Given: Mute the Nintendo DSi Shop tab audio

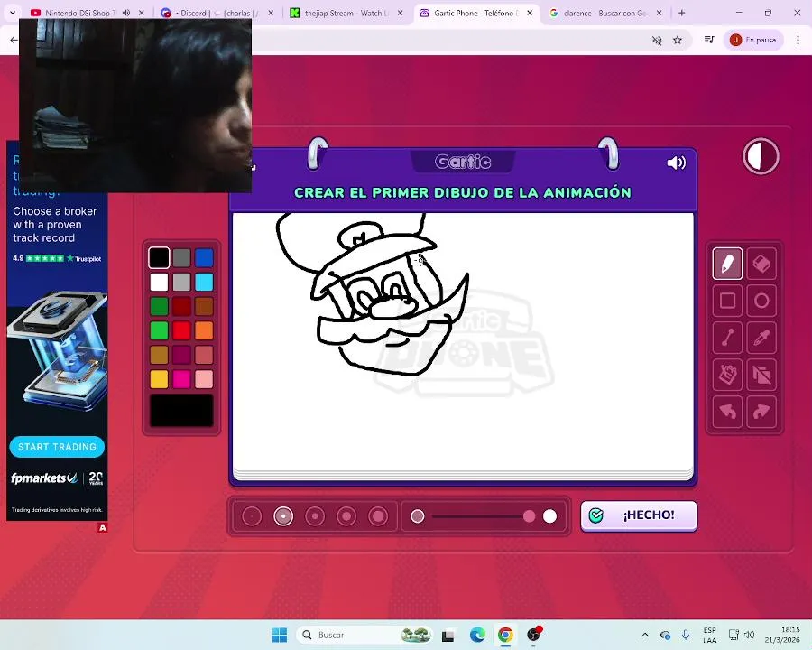Looking at the screenshot, I should pyautogui.click(x=125, y=13).
